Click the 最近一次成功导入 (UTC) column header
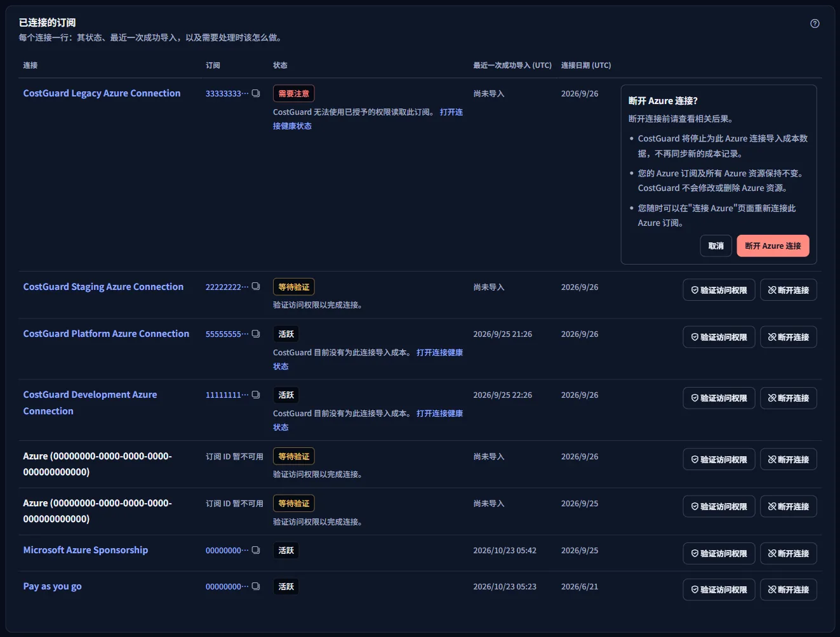840x637 pixels. coord(512,65)
